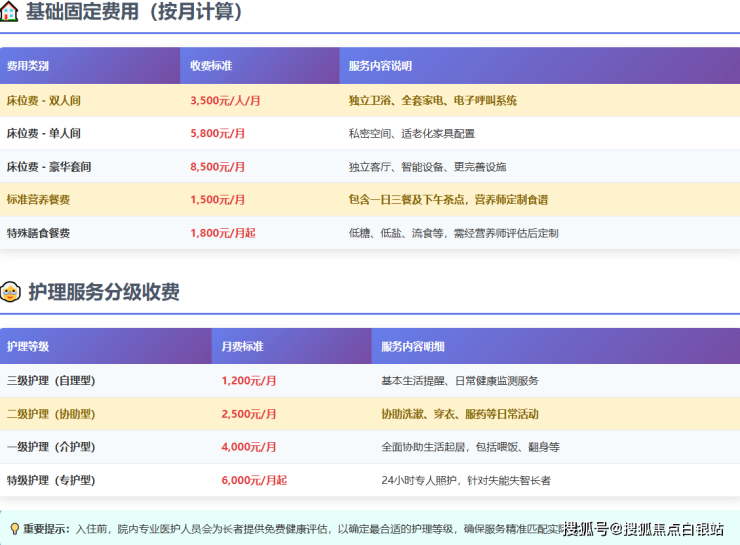Select the 费用类别 column header
This screenshot has height=545, width=740.
click(x=28, y=66)
